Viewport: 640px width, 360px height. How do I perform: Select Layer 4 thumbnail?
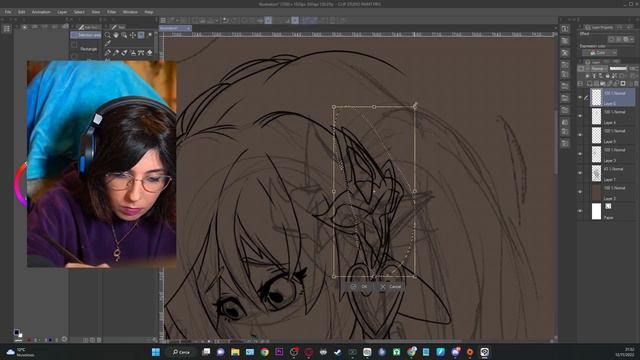coord(596,116)
